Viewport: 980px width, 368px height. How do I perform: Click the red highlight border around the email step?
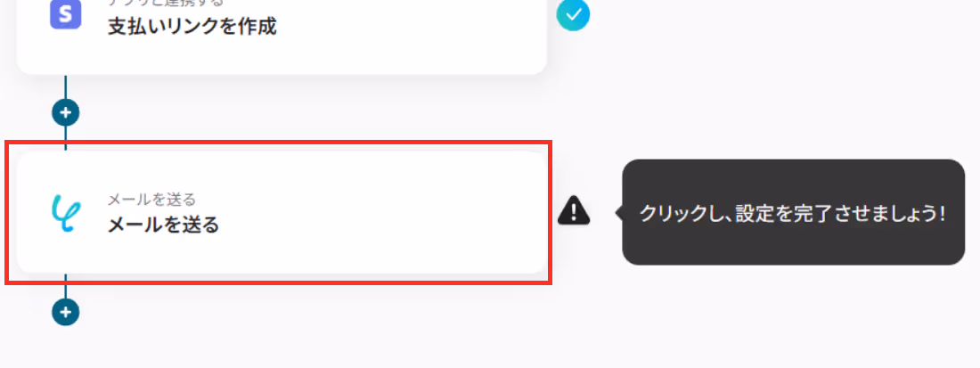click(x=278, y=143)
